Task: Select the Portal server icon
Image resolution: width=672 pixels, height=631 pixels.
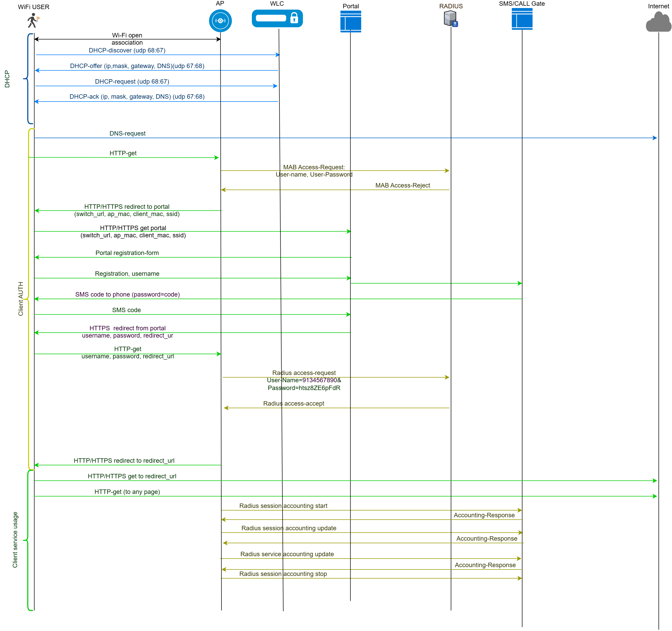Action: coord(351,21)
